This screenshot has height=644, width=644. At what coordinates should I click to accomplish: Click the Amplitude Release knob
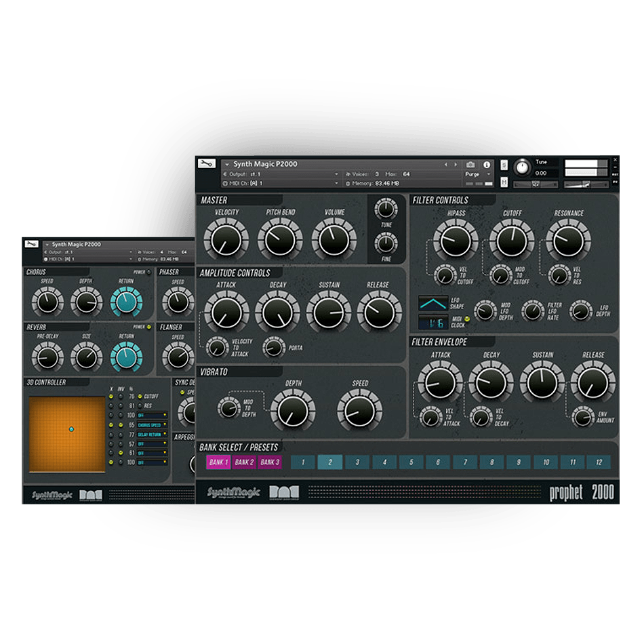(x=379, y=313)
